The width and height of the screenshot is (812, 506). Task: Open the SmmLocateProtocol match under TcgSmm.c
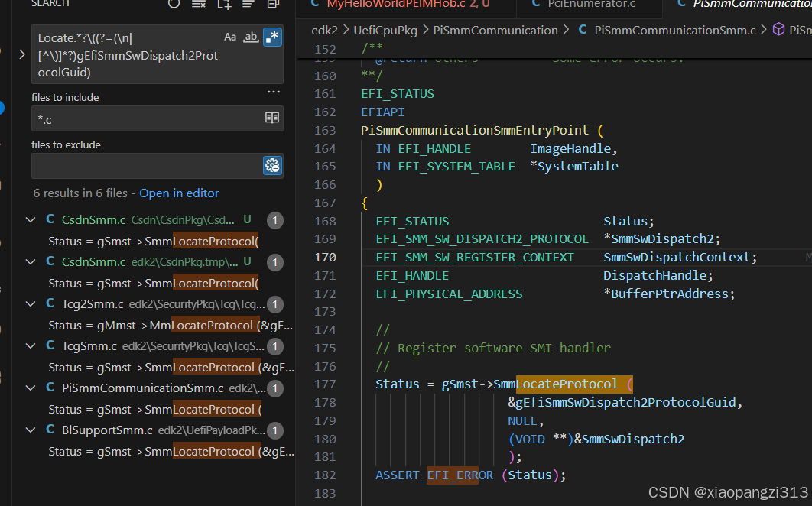[171, 367]
